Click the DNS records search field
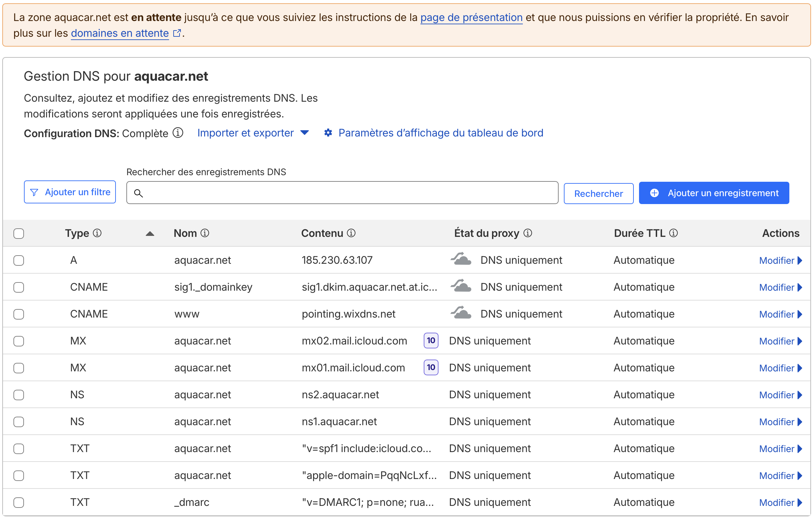Screen dimensions: 812x519 (x=342, y=193)
